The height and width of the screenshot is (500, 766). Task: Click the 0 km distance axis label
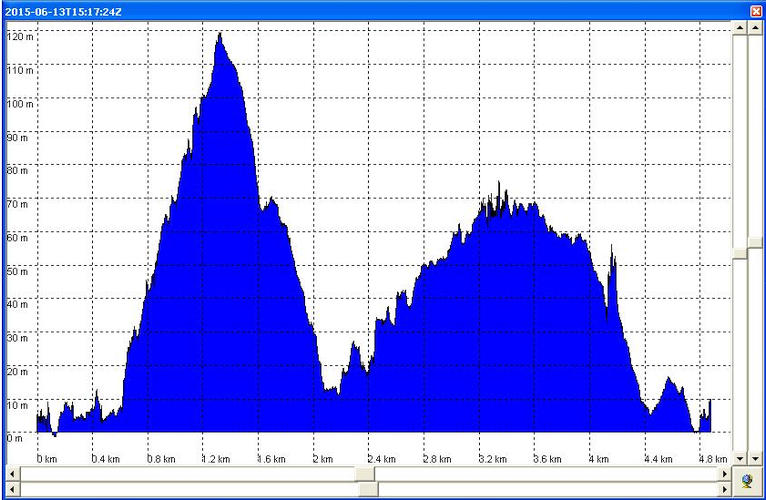click(47, 459)
